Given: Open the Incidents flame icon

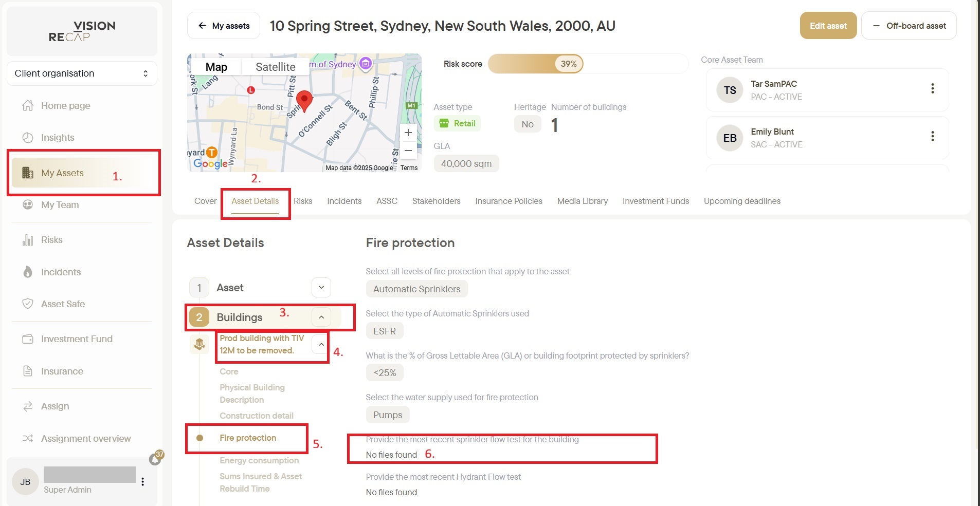Looking at the screenshot, I should [x=28, y=272].
